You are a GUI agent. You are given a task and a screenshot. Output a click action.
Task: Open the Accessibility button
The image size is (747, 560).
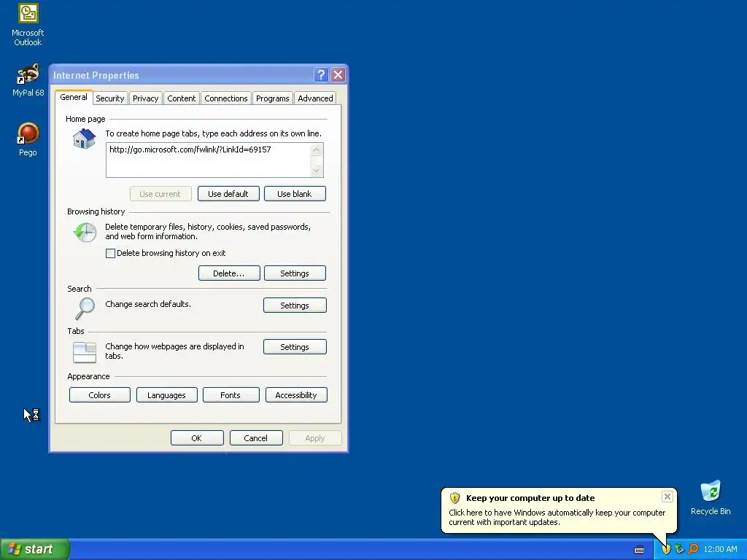(296, 395)
